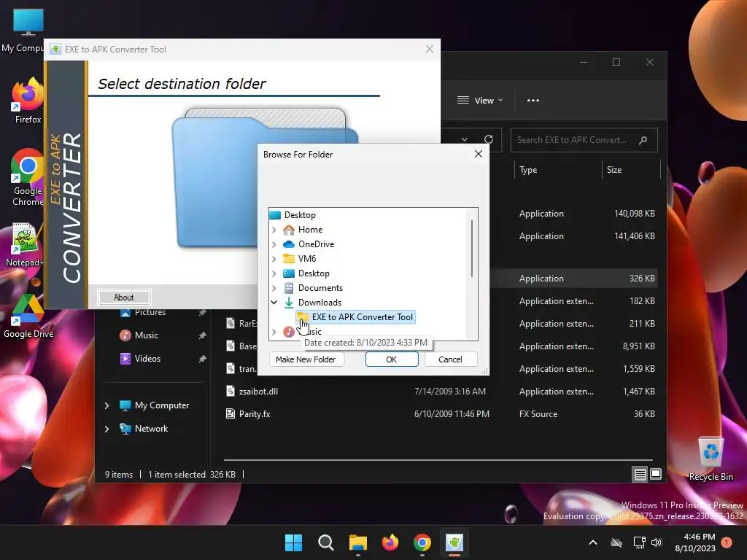Unpin Music using its pin icon
The image size is (747, 560).
coord(203,335)
